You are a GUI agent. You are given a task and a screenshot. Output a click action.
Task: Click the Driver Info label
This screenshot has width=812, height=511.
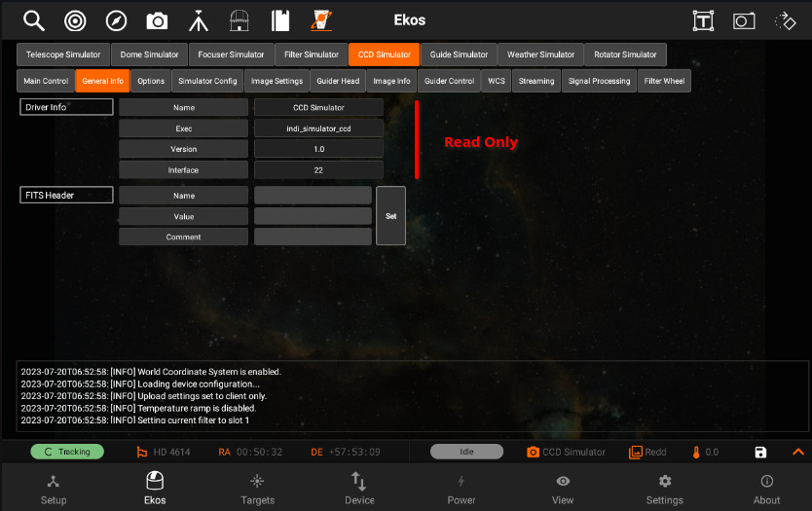[66, 107]
